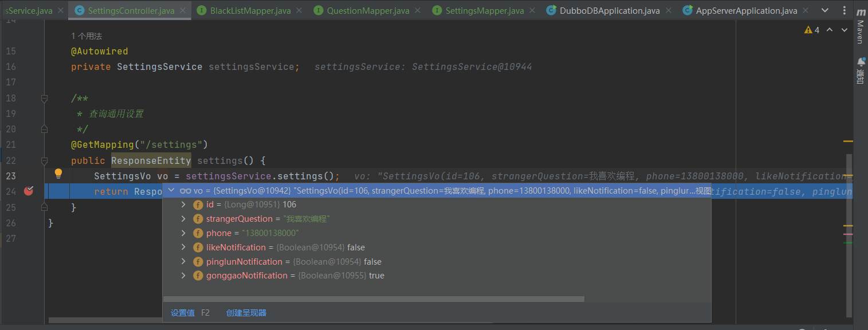Close the partially visible Service.java tab
868x330 pixels.
(x=61, y=10)
